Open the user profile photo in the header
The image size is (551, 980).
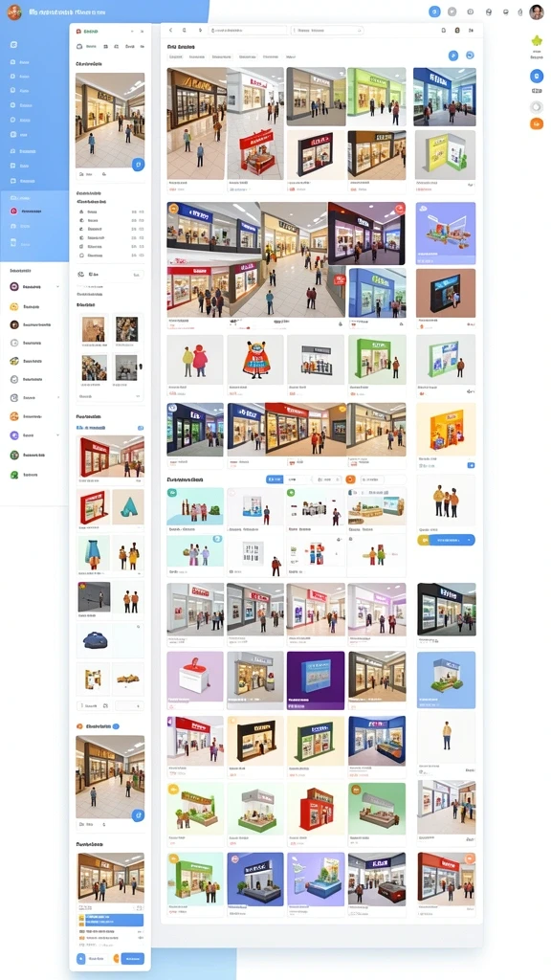point(536,11)
